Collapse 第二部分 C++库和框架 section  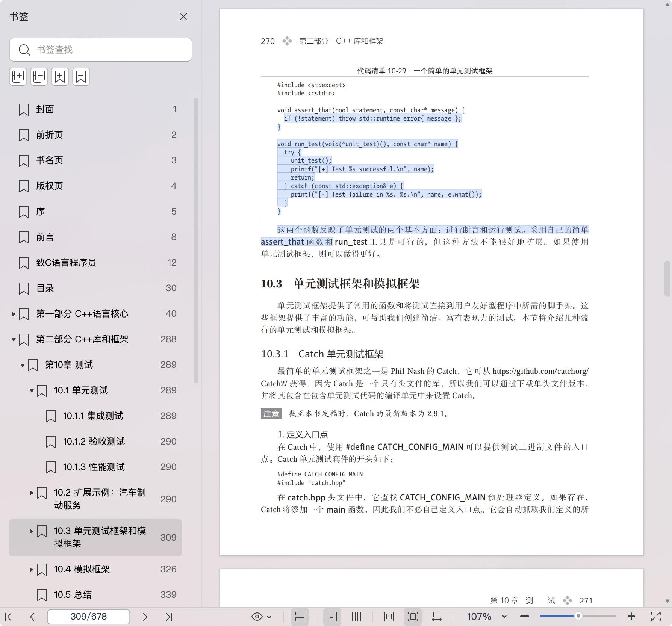pyautogui.click(x=14, y=340)
